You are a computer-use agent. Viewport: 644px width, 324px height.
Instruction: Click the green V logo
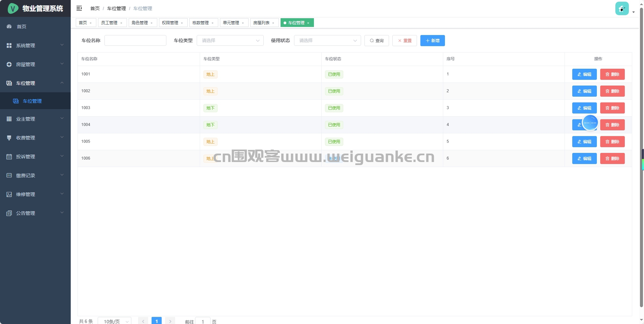[x=13, y=8]
